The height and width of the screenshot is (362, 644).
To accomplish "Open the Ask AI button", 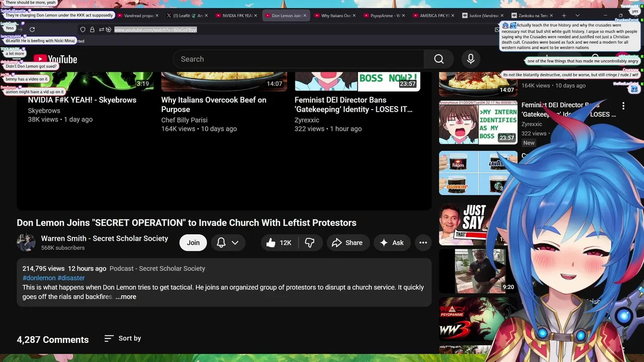I will (x=392, y=243).
